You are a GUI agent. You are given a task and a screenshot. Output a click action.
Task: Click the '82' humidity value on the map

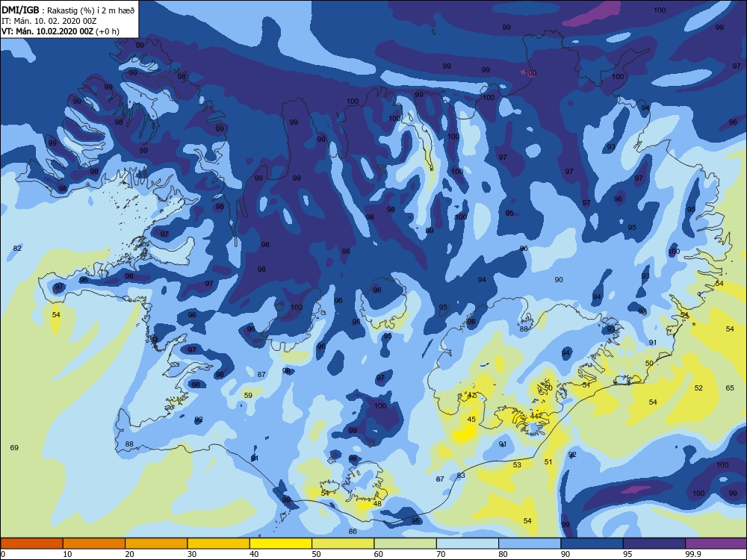[18, 248]
